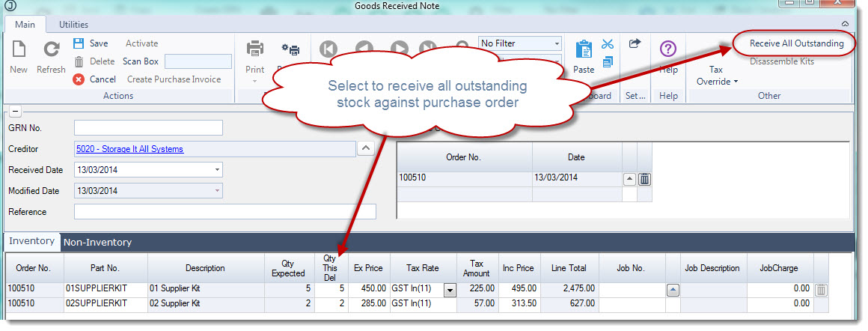Switch to the Utilities ribbon tab
Image resolution: width=868 pixels, height=331 pixels.
click(x=73, y=25)
